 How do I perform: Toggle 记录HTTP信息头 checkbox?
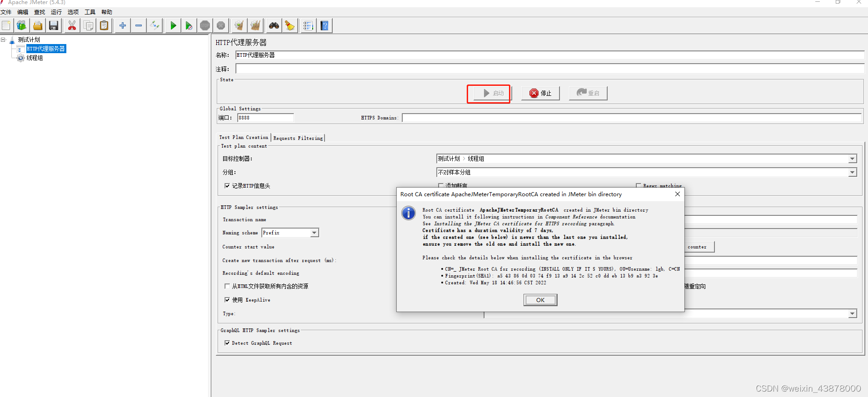point(227,186)
